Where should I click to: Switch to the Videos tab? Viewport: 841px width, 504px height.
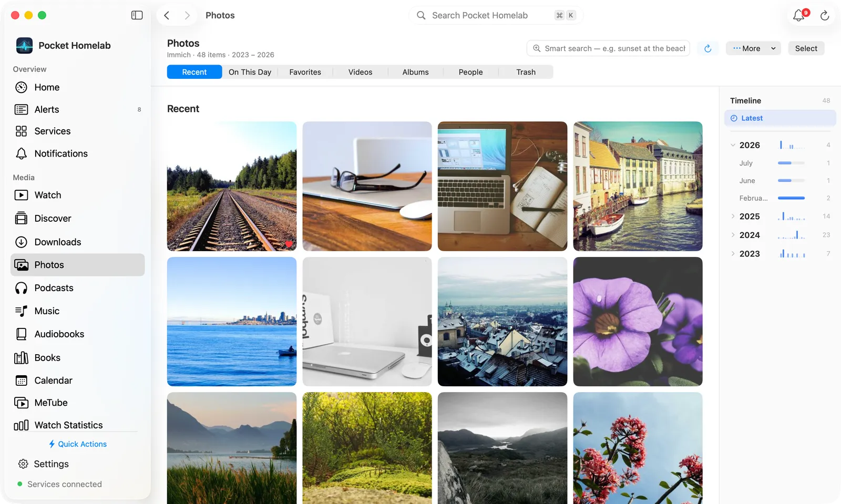[360, 72]
